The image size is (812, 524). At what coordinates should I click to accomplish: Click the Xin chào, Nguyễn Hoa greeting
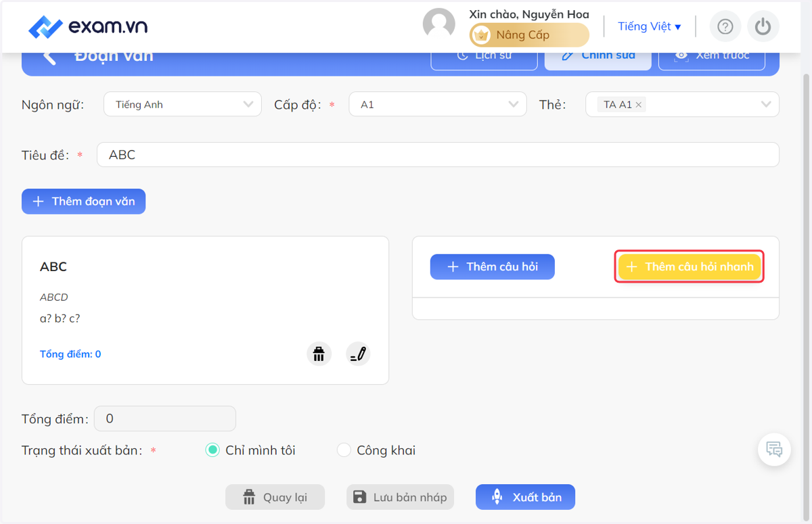529,14
